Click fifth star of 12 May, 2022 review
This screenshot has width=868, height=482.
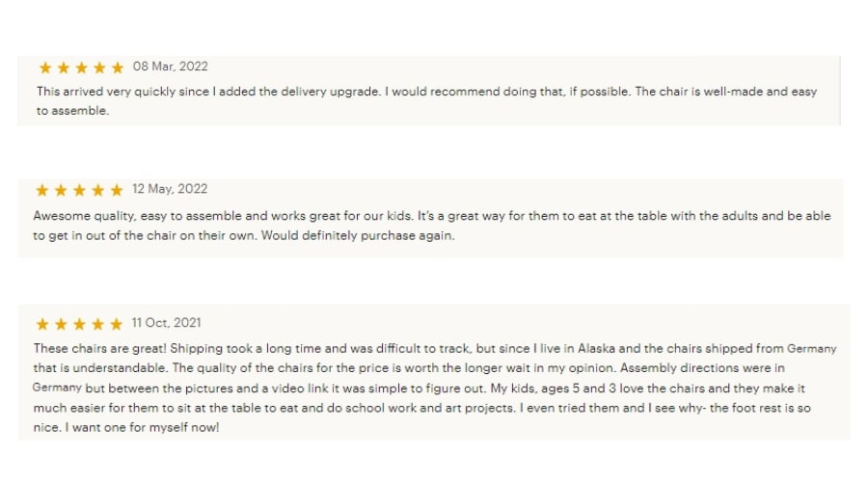[x=116, y=190]
